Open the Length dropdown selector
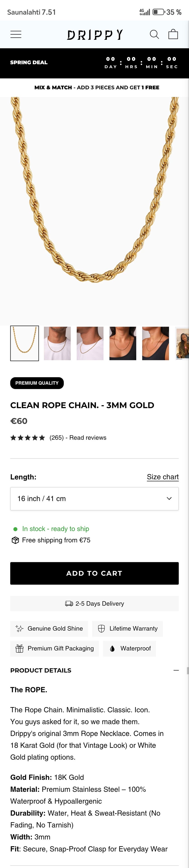Viewport: 189px width, 868px height. coord(94,499)
